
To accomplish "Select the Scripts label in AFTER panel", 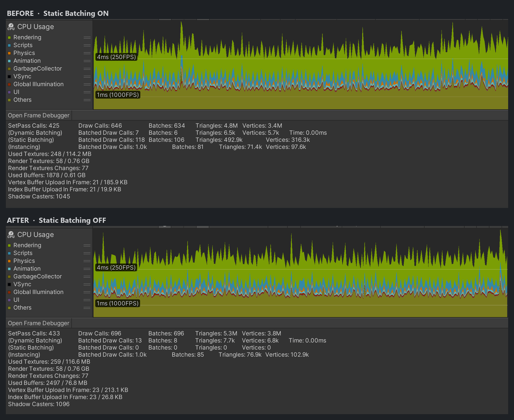I will [23, 253].
